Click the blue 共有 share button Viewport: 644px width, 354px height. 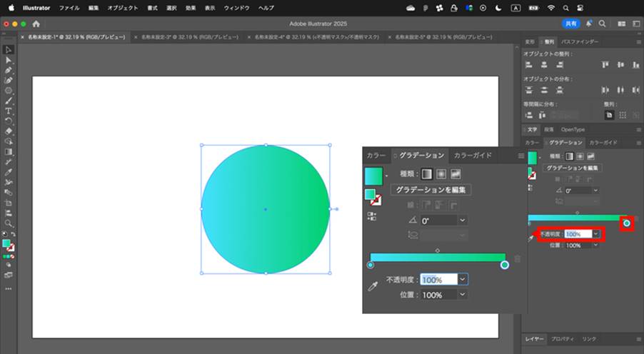coord(571,24)
